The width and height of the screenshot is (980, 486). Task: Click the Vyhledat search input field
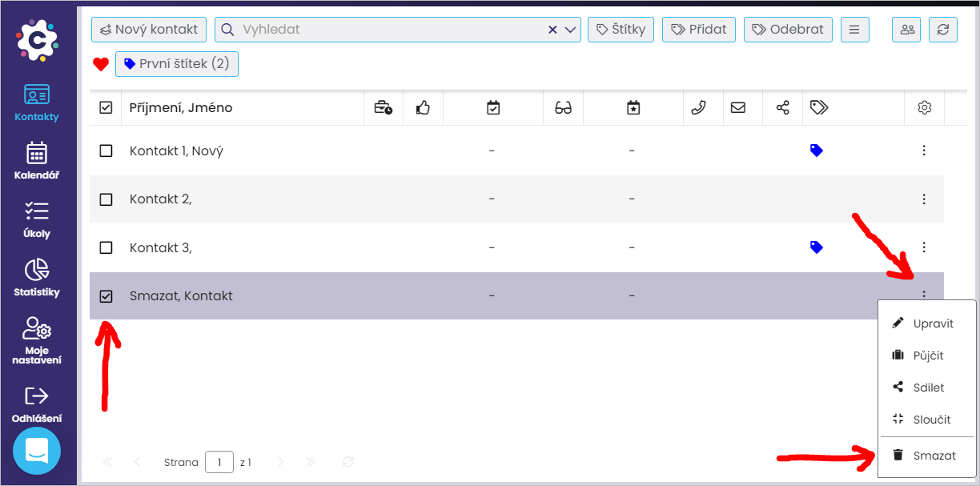pyautogui.click(x=384, y=30)
